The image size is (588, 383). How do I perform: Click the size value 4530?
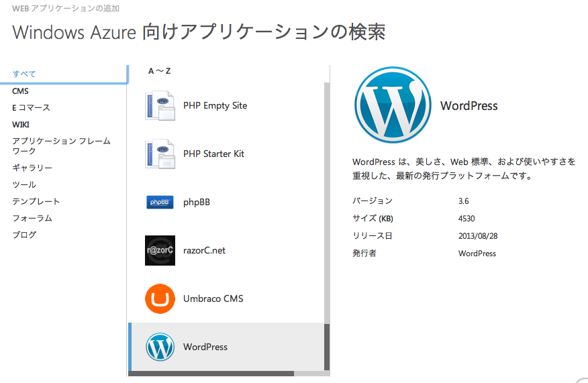467,219
